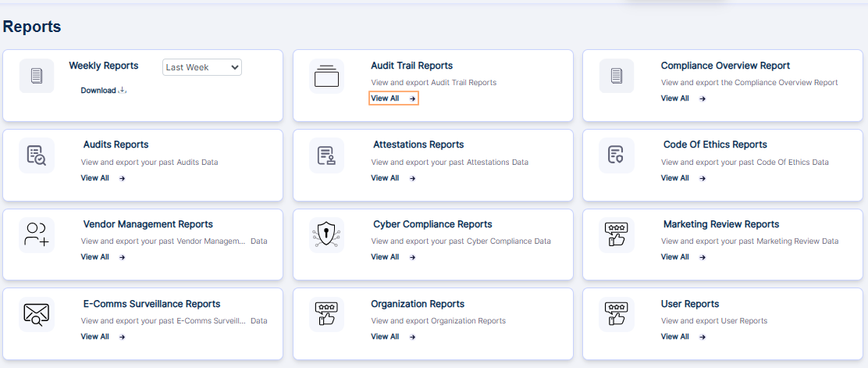Image resolution: width=868 pixels, height=368 pixels.
Task: Click the Marketing Review Reports title
Action: [x=721, y=224]
